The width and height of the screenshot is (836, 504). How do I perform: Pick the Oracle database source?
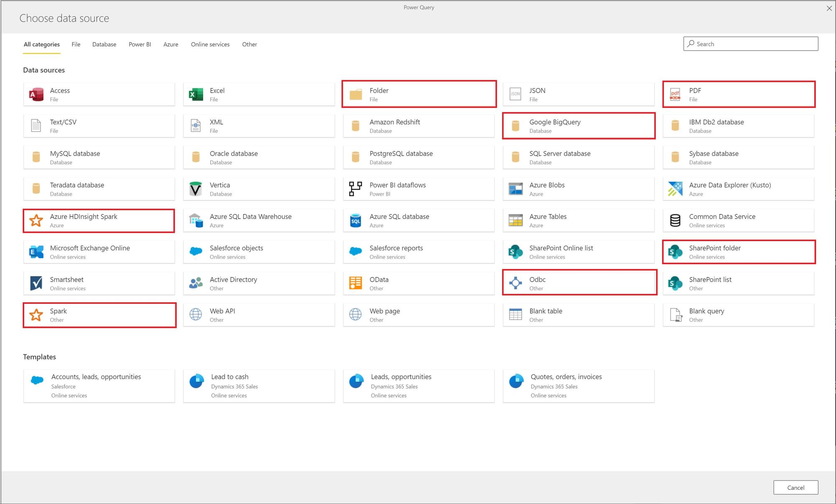click(259, 158)
